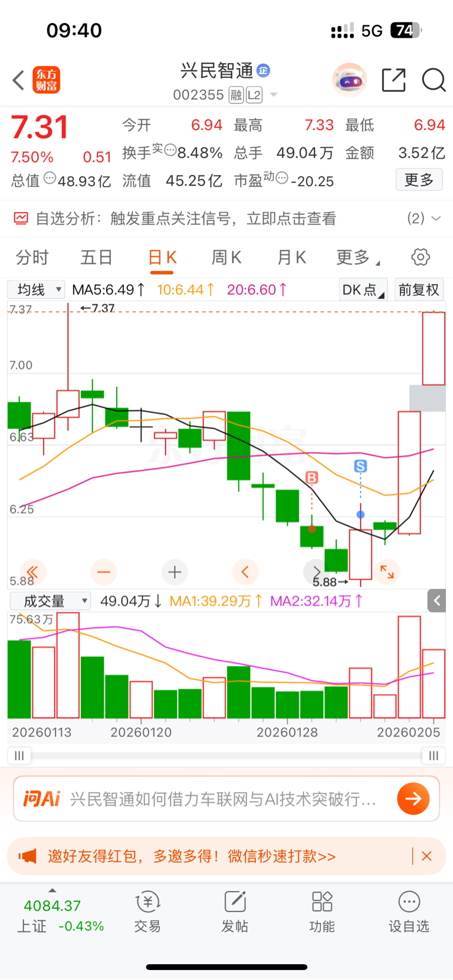Grab the right range slider handle
This screenshot has height=980, width=453.
tap(434, 755)
